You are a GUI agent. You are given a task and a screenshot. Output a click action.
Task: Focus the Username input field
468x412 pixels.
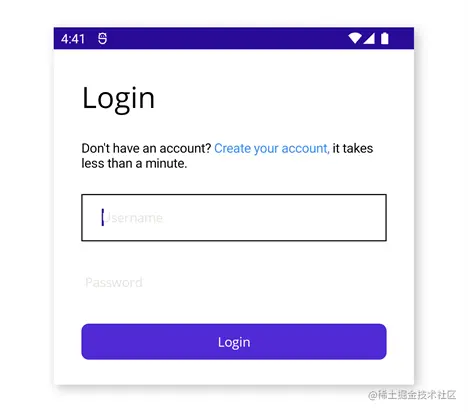coord(234,217)
